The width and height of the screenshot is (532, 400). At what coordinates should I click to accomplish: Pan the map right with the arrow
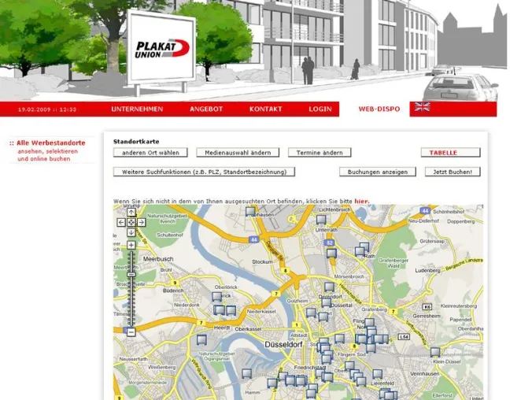(x=141, y=222)
